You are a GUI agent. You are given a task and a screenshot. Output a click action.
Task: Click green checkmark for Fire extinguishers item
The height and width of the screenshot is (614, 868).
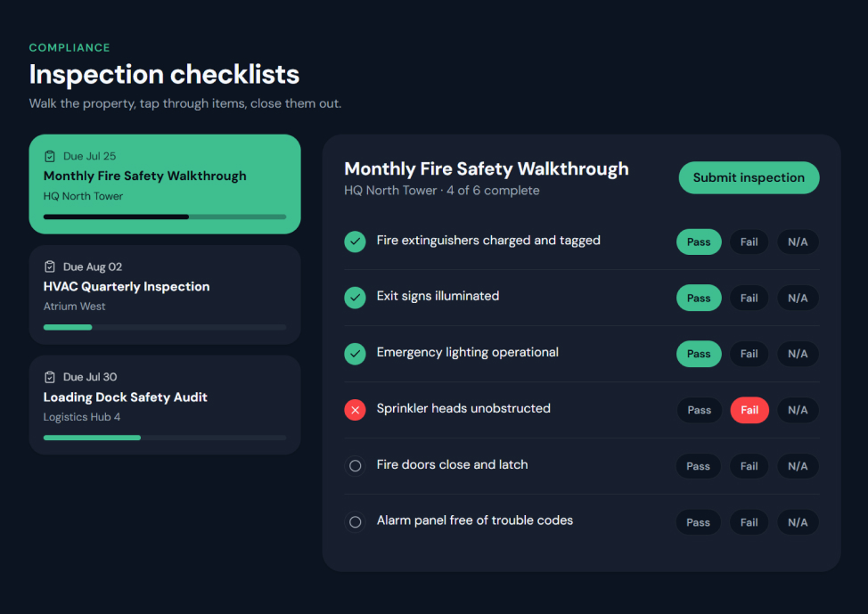355,242
